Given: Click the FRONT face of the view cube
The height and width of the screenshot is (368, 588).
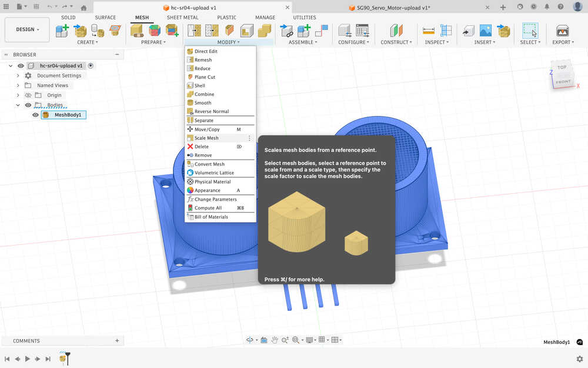Looking at the screenshot, I should (x=563, y=82).
